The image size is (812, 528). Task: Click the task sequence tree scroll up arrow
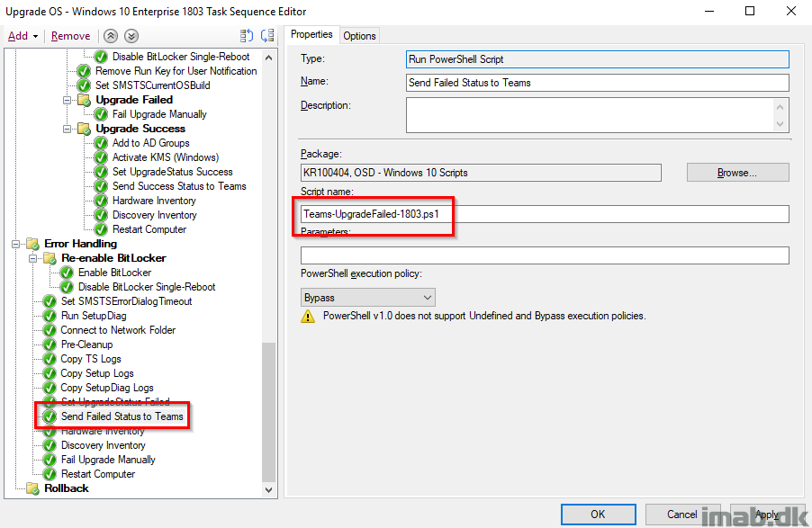coord(269,58)
